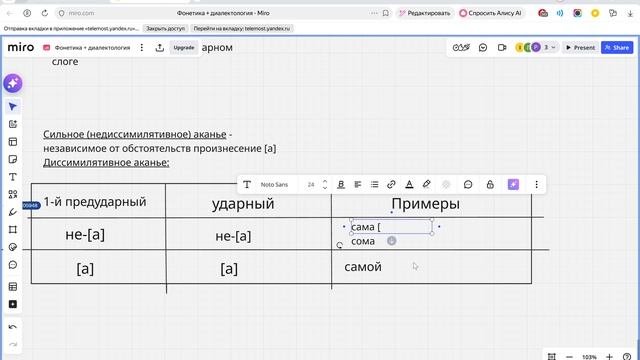Screen dimensions: 640x360
Task: Open shapes and lines tool
Action: [13, 194]
